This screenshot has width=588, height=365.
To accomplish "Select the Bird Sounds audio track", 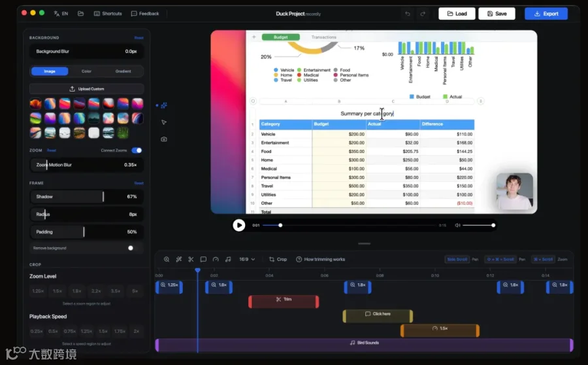I will [364, 345].
